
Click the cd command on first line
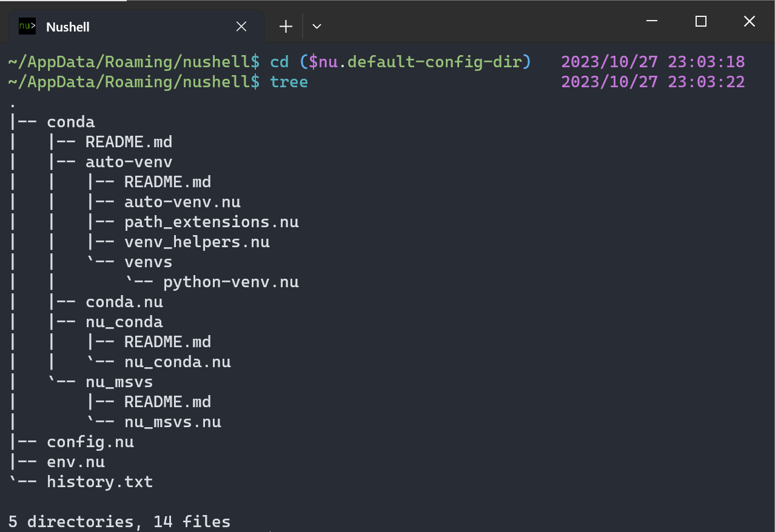point(280,61)
